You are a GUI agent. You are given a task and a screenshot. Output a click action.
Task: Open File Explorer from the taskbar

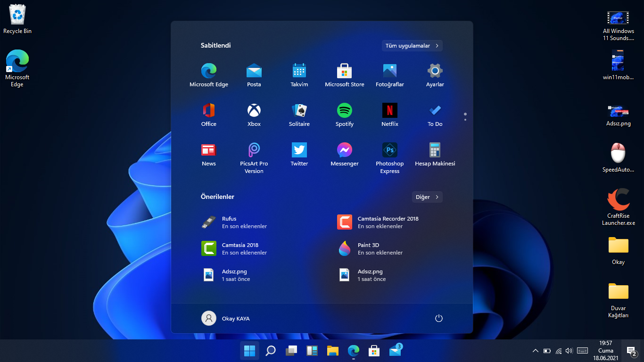[x=333, y=351]
